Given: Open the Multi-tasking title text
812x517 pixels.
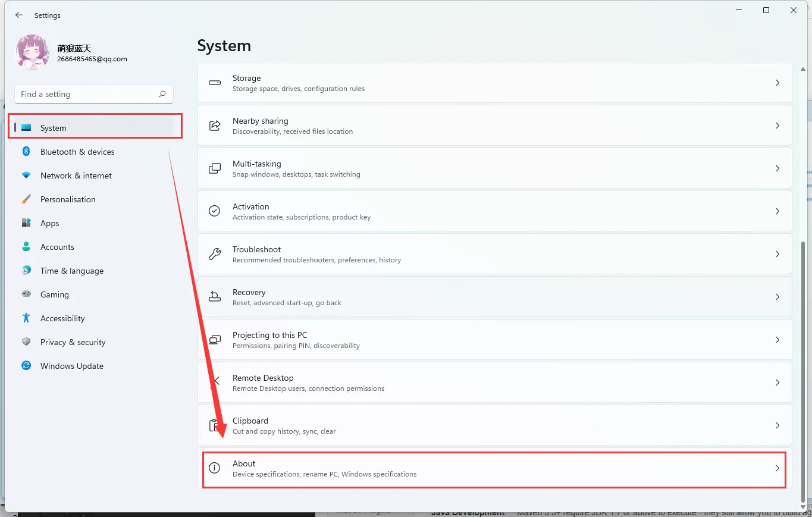Looking at the screenshot, I should 256,164.
